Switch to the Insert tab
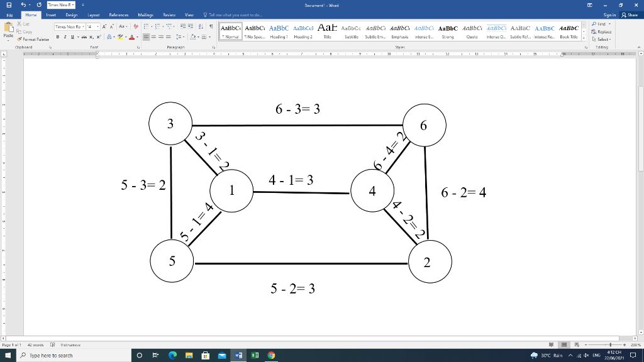 point(51,15)
